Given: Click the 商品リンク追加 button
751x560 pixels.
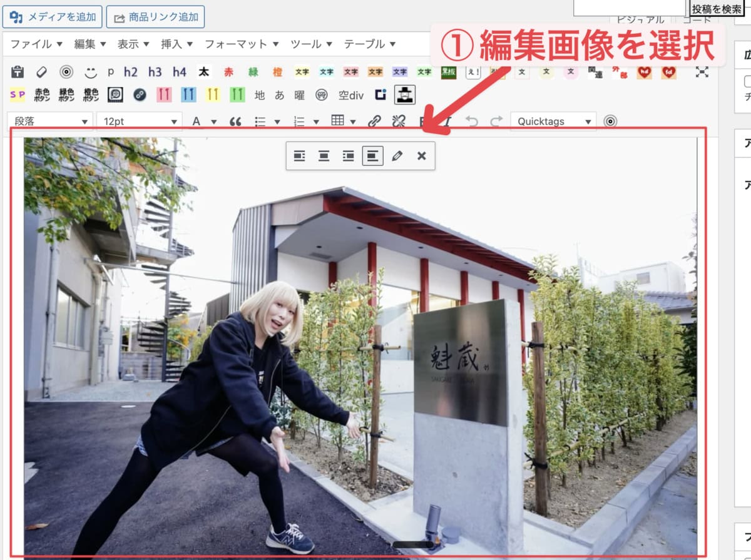Looking at the screenshot, I should tap(155, 17).
